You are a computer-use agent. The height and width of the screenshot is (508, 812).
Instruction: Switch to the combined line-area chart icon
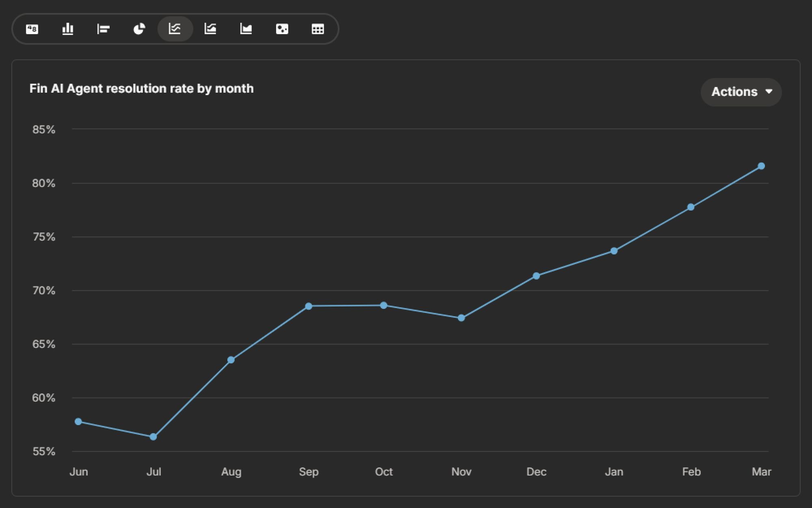click(210, 29)
